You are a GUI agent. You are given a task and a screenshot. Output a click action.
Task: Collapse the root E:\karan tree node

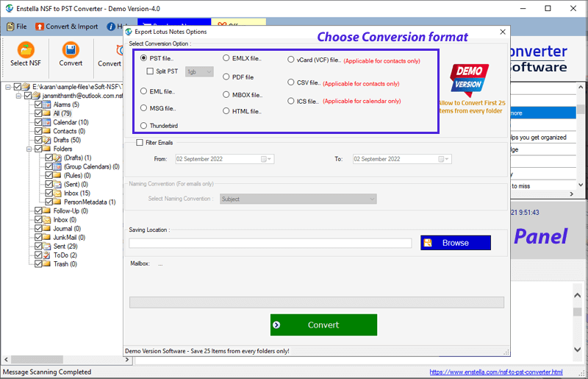pyautogui.click(x=8, y=87)
